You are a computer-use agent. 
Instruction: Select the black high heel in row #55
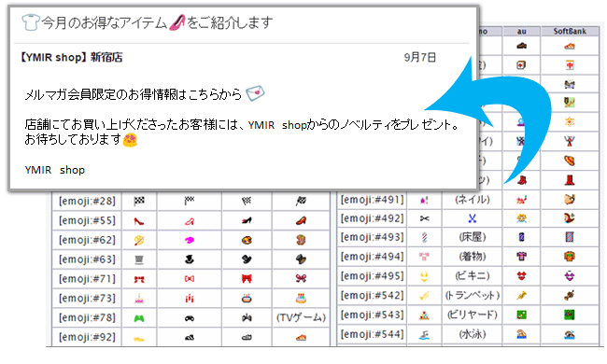click(x=247, y=220)
